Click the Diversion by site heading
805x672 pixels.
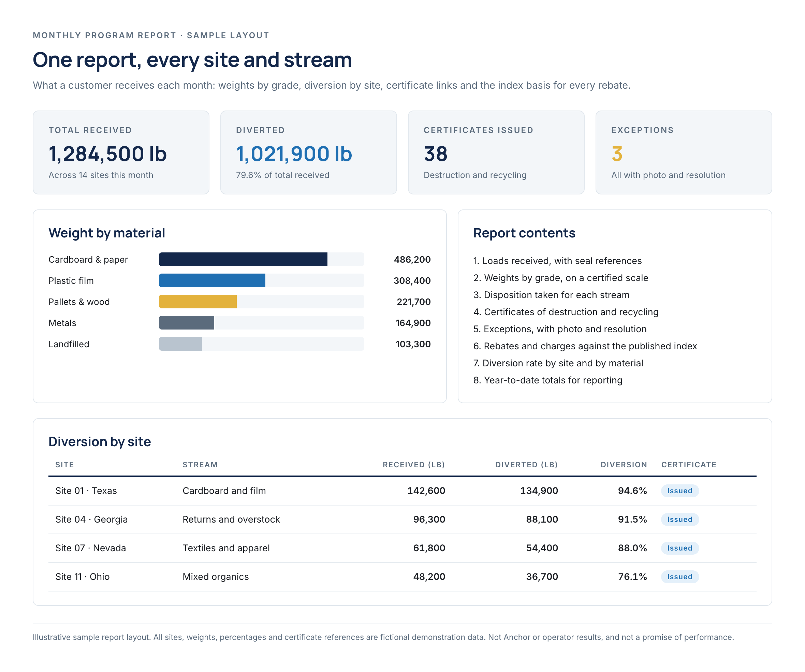[100, 442]
